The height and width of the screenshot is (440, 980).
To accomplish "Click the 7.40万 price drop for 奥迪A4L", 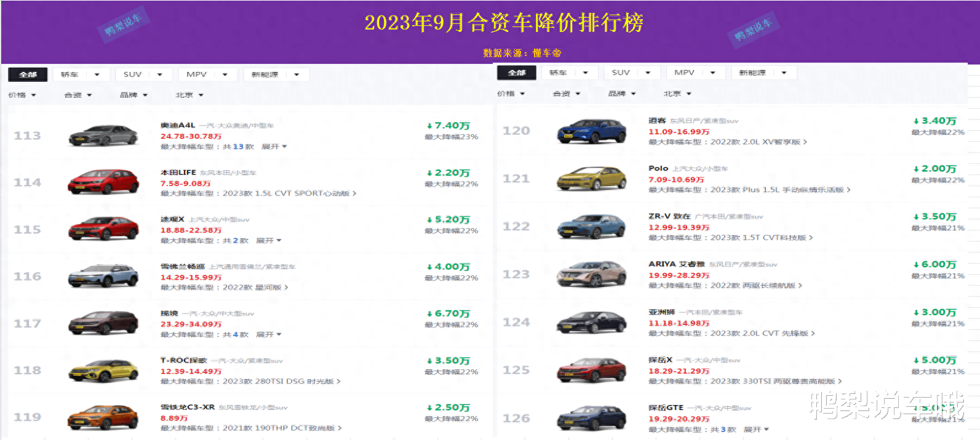I will pyautogui.click(x=448, y=125).
